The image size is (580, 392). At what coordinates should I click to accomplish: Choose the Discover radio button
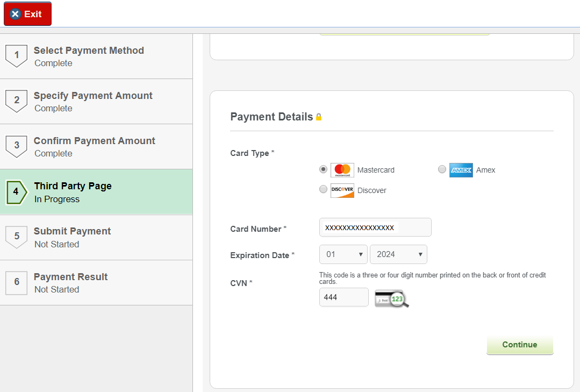[x=323, y=189]
